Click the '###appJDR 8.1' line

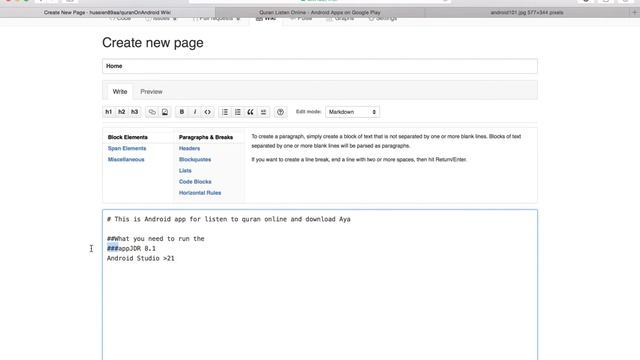point(131,249)
